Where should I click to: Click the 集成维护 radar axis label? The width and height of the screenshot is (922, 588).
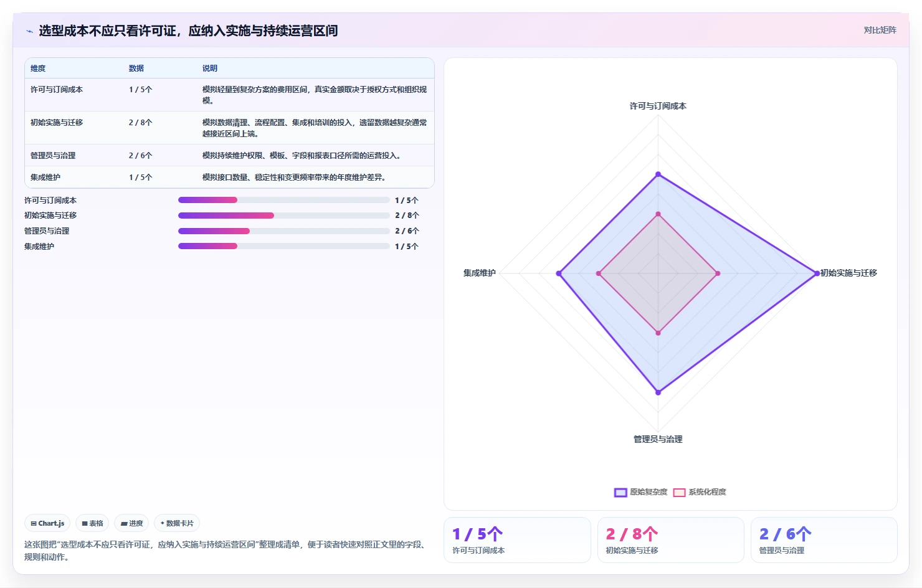(x=480, y=273)
